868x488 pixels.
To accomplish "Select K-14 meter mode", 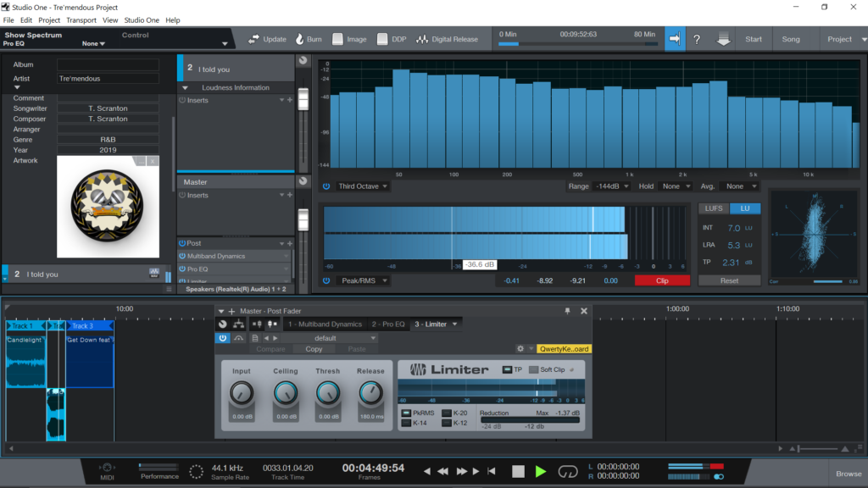I will tap(406, 424).
